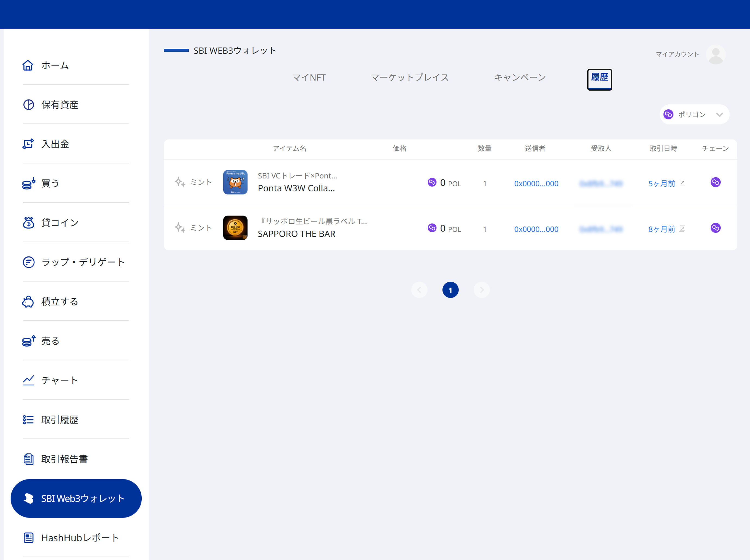
Task: Go to ホーム in sidebar menu
Action: coord(55,65)
